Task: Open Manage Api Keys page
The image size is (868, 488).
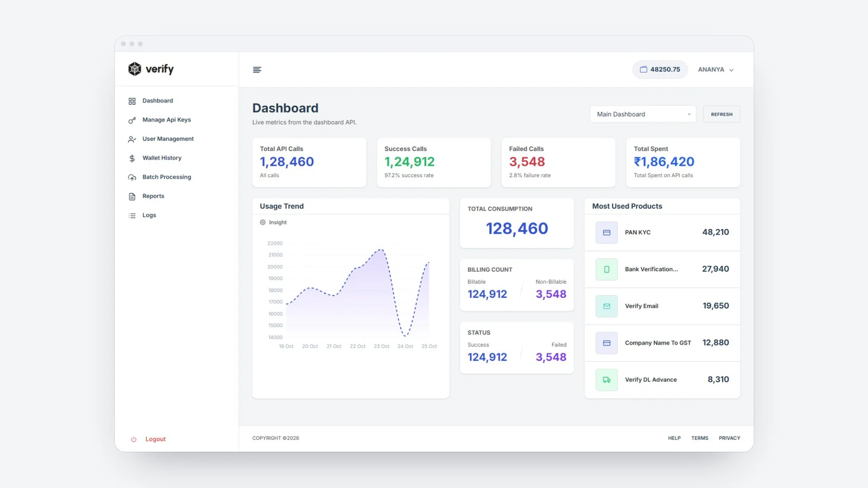Action: (x=167, y=120)
